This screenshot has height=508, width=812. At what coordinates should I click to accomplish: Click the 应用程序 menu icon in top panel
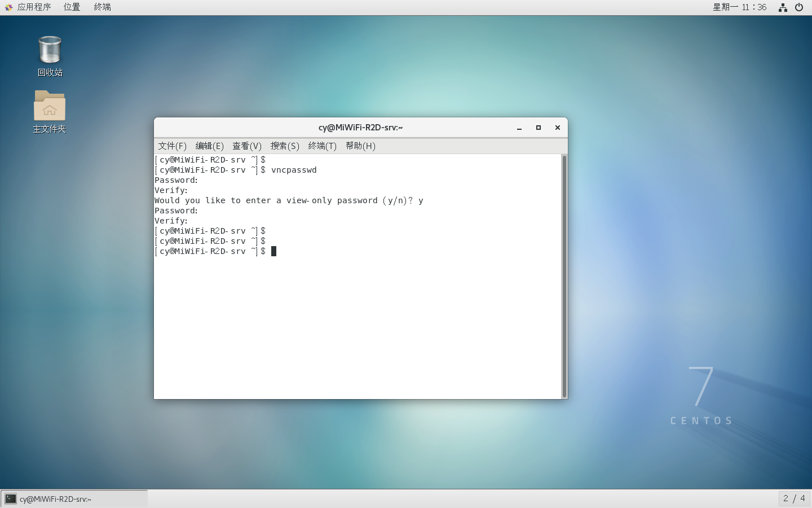[x=7, y=7]
